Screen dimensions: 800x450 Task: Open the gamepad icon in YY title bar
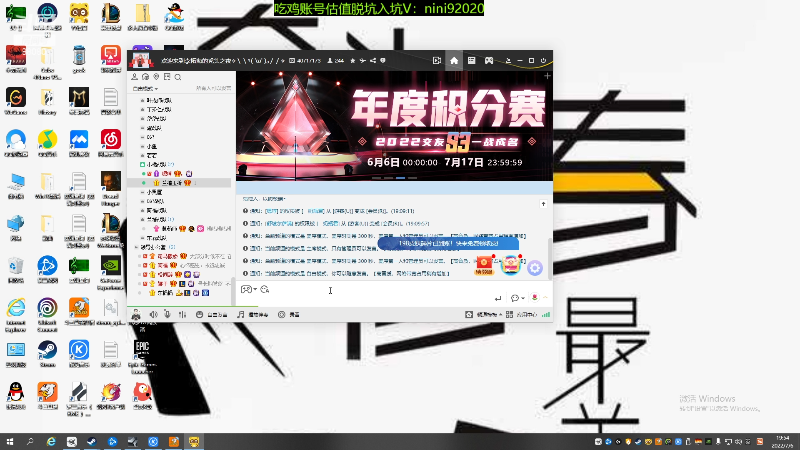coord(489,60)
